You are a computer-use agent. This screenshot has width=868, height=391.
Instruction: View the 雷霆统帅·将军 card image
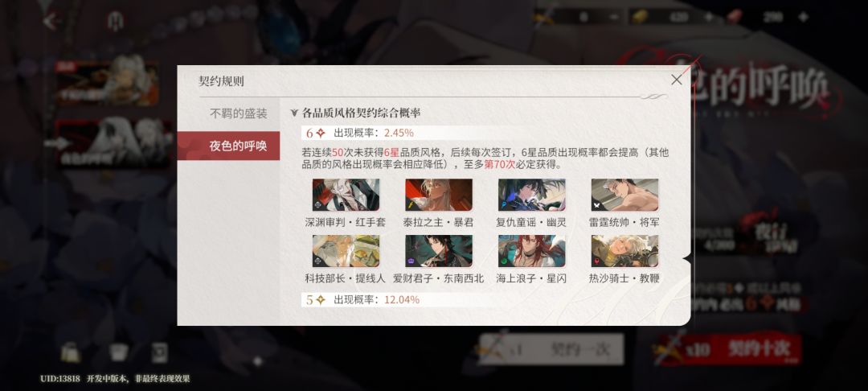[624, 195]
